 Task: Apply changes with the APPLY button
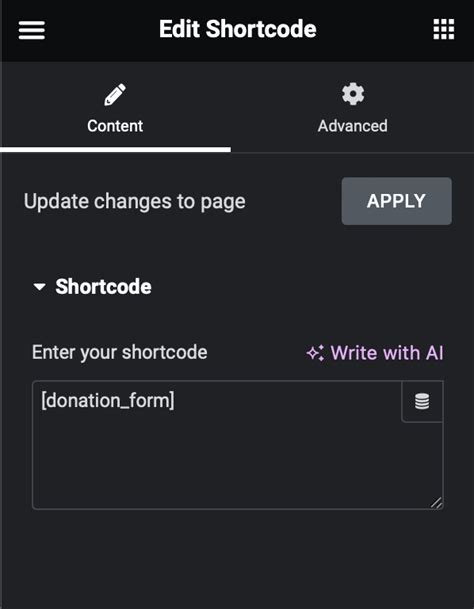coord(397,201)
